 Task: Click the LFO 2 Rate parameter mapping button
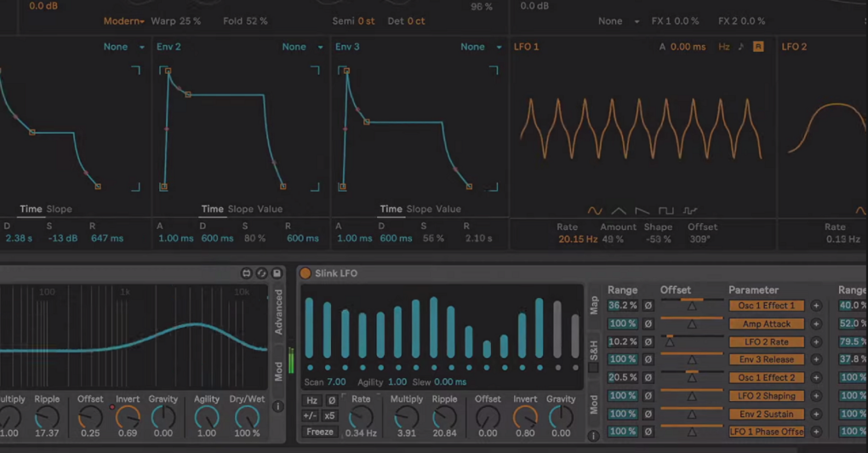click(766, 342)
